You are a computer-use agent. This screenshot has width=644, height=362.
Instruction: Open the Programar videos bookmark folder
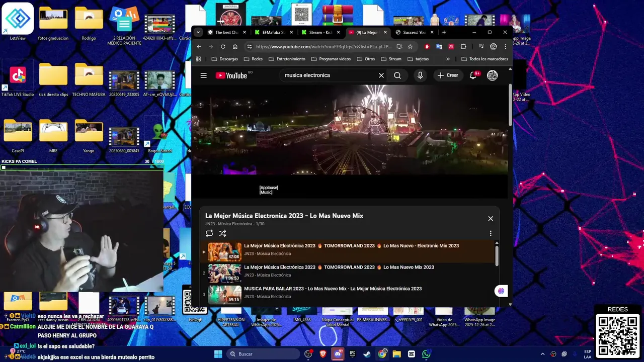tap(331, 59)
